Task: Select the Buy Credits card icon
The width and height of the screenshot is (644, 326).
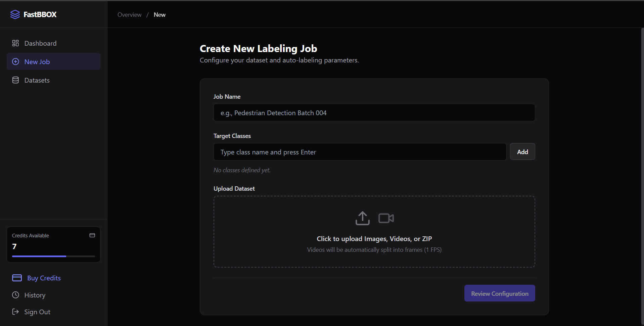Action: click(16, 278)
